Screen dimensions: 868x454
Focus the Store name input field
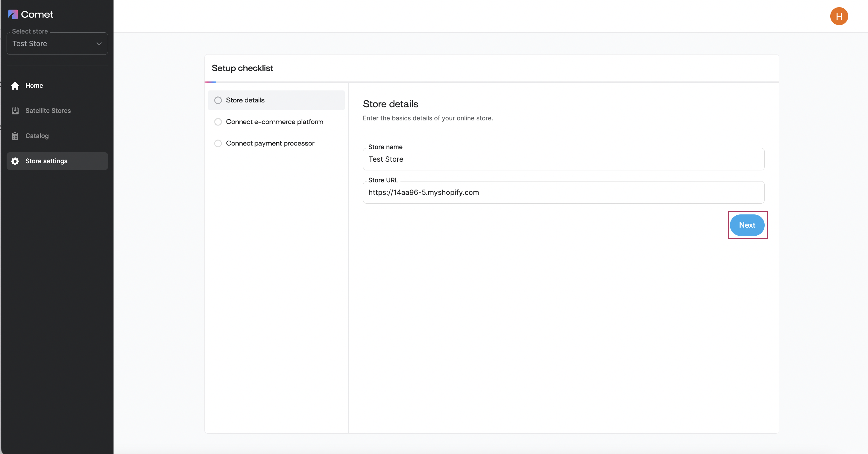[563, 159]
